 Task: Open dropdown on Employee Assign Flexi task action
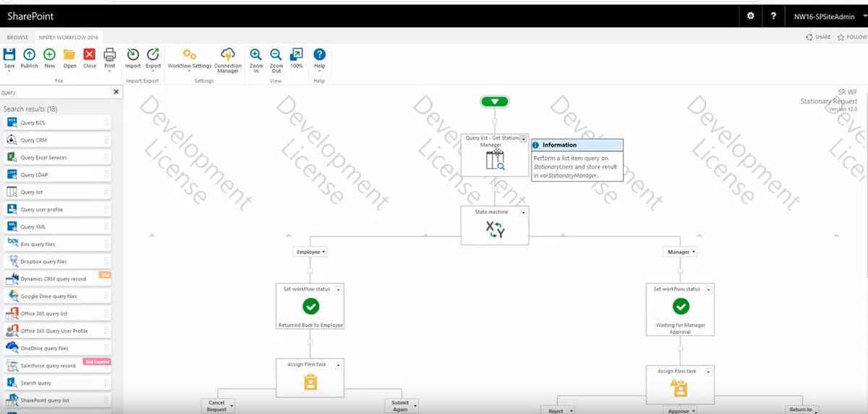pos(339,365)
